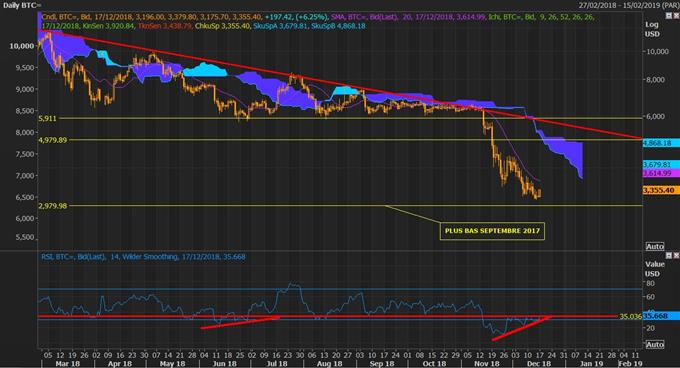Minimize the price chart pane
This screenshot has width=680, height=368.
coord(669,16)
